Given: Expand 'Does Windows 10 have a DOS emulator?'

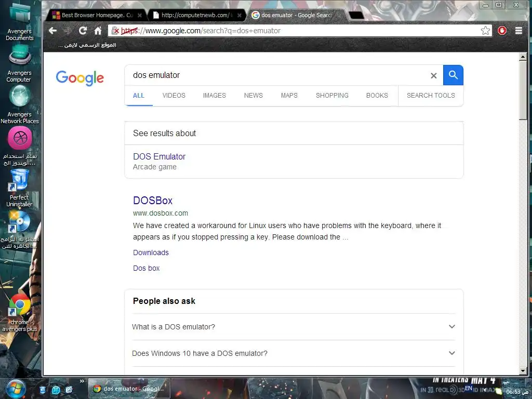Looking at the screenshot, I should click(294, 353).
